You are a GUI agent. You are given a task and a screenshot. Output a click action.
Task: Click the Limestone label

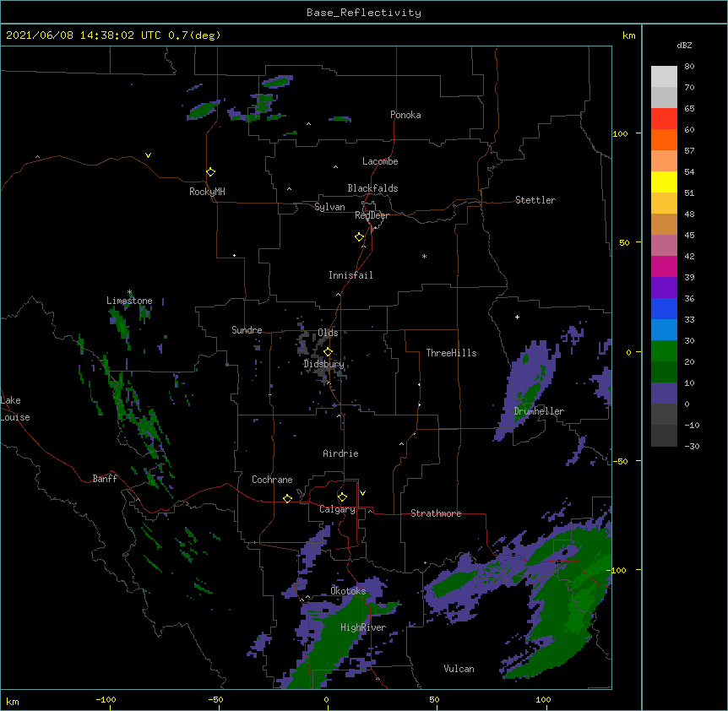coord(129,301)
